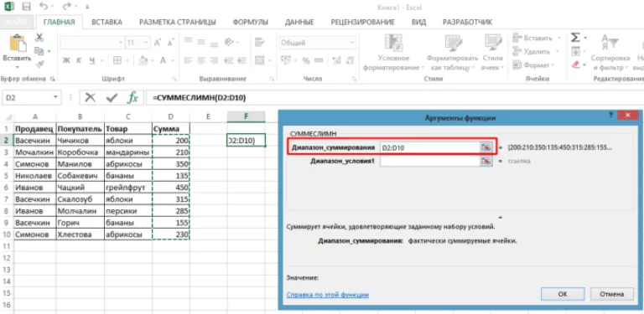Open text orientation icon
This screenshot has width=644, height=314.
click(x=228, y=41)
